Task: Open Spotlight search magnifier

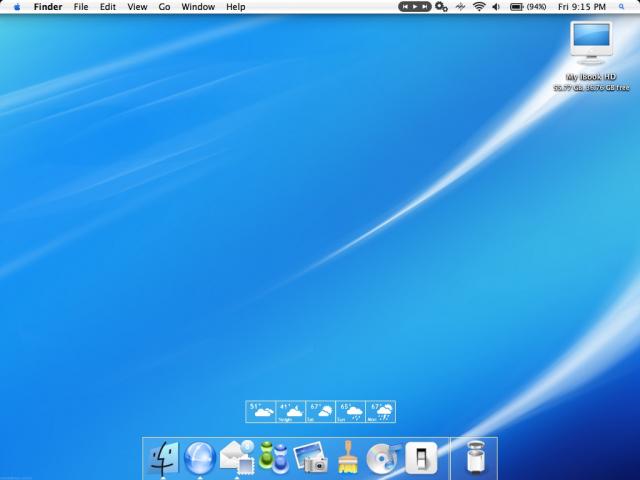Action: 622,7
